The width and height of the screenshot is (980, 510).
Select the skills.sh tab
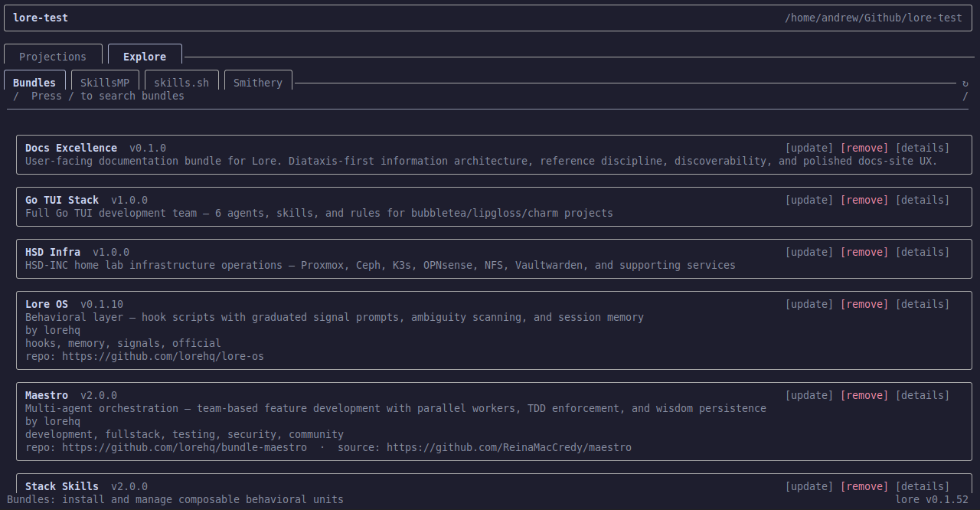pos(181,82)
